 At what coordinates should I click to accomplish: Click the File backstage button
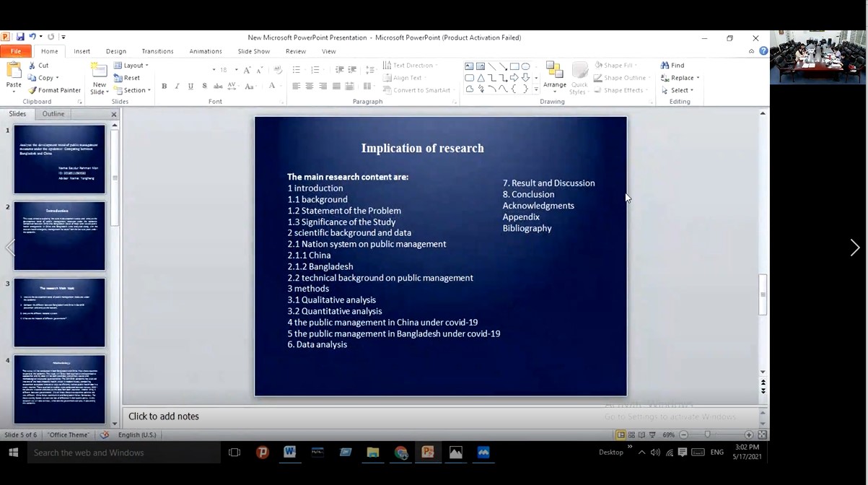[15, 51]
